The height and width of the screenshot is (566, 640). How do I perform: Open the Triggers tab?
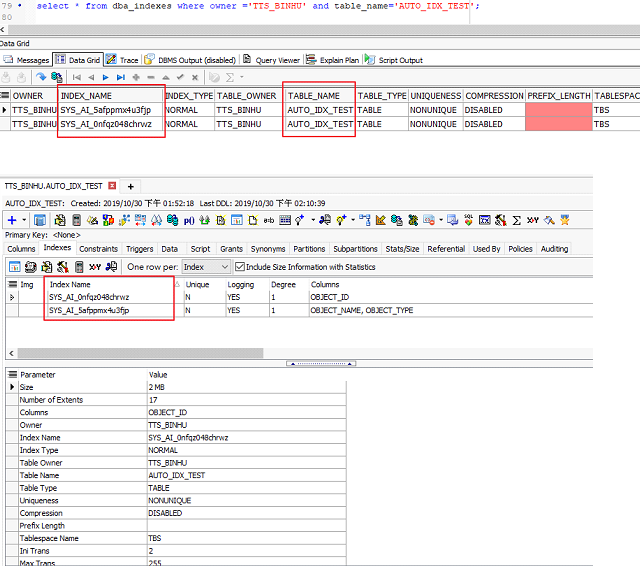point(140,249)
